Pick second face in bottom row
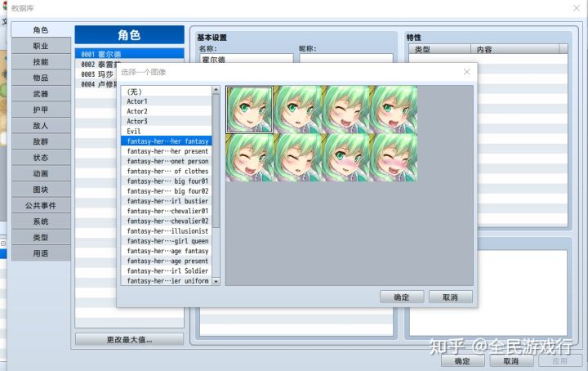This screenshot has width=588, height=371. 297,158
